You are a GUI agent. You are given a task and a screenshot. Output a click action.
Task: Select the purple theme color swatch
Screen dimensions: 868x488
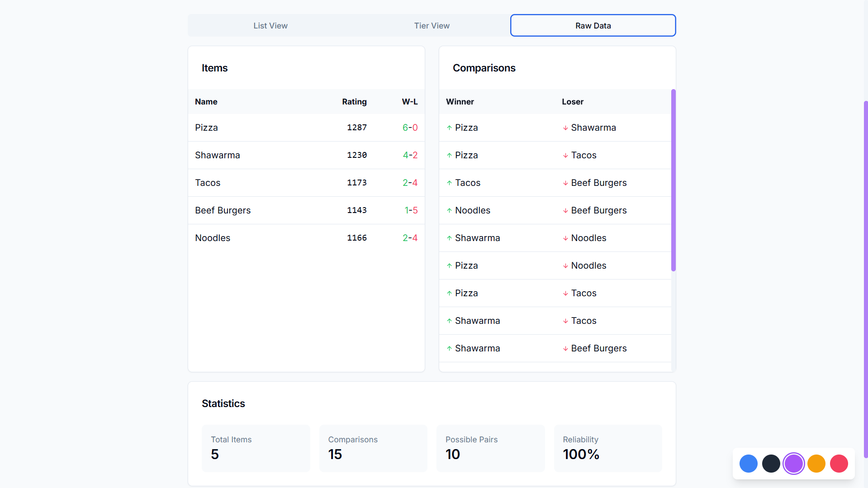[793, 464]
